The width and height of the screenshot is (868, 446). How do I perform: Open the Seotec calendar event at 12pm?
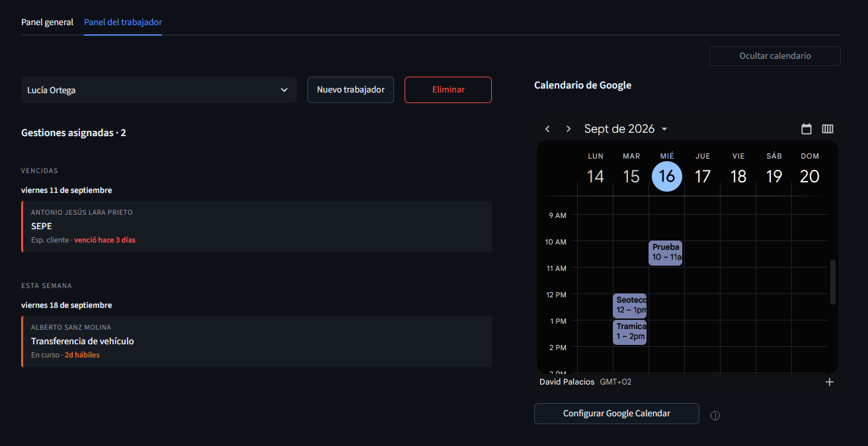[630, 306]
